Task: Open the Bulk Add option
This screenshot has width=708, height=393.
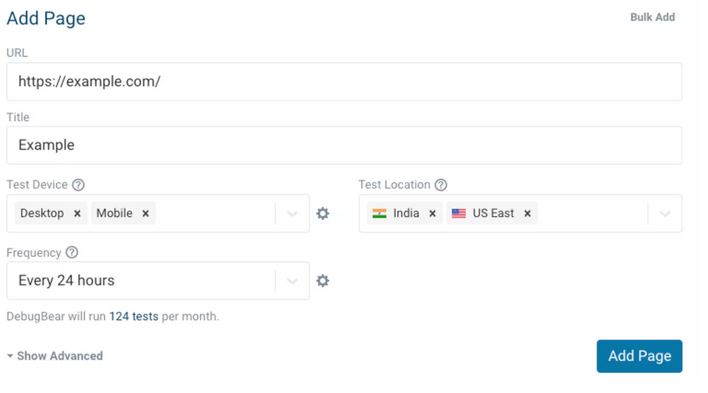Action: (652, 17)
